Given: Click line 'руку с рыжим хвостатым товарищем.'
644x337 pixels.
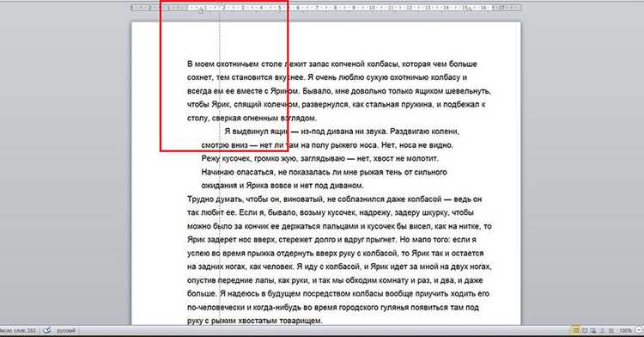Looking at the screenshot, I should (255, 321).
